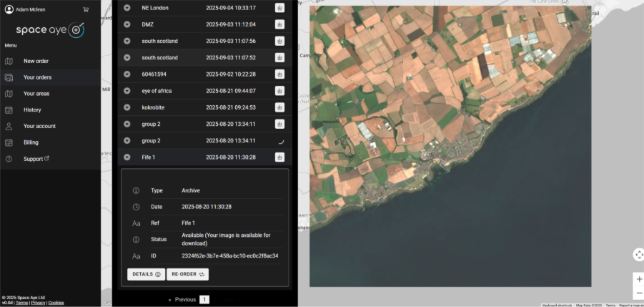
Task: Click download icon for eye of africa
Action: (x=279, y=91)
